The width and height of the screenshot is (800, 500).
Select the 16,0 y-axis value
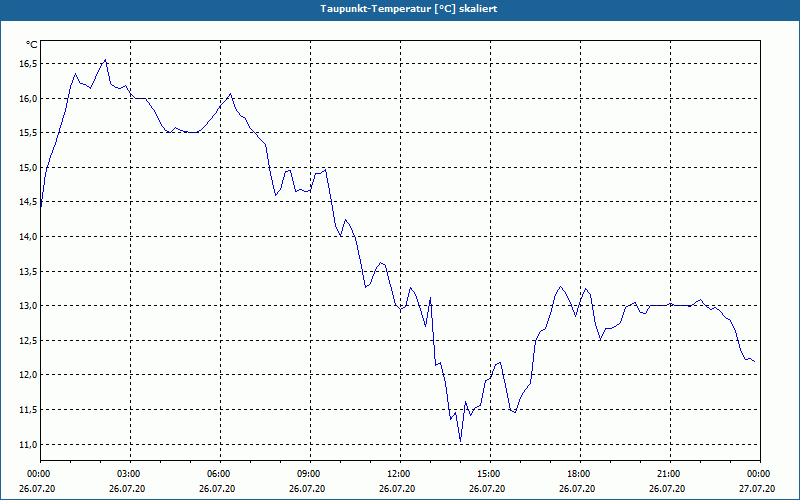tap(28, 98)
